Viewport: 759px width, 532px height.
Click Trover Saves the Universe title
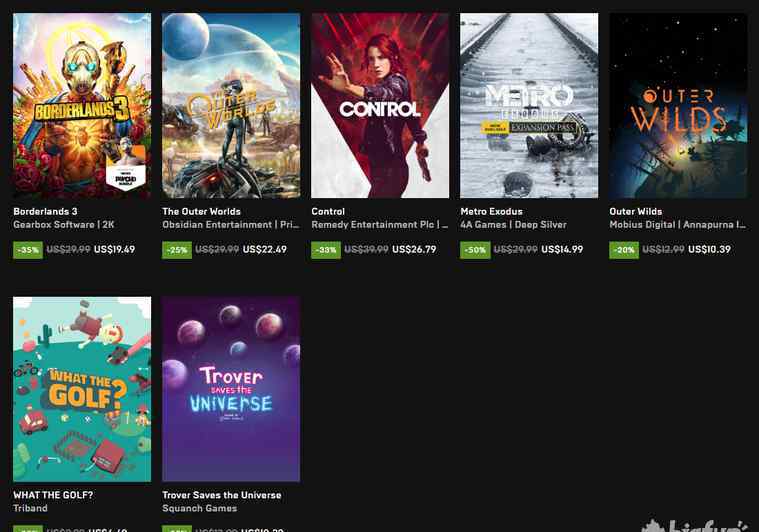pyautogui.click(x=222, y=495)
